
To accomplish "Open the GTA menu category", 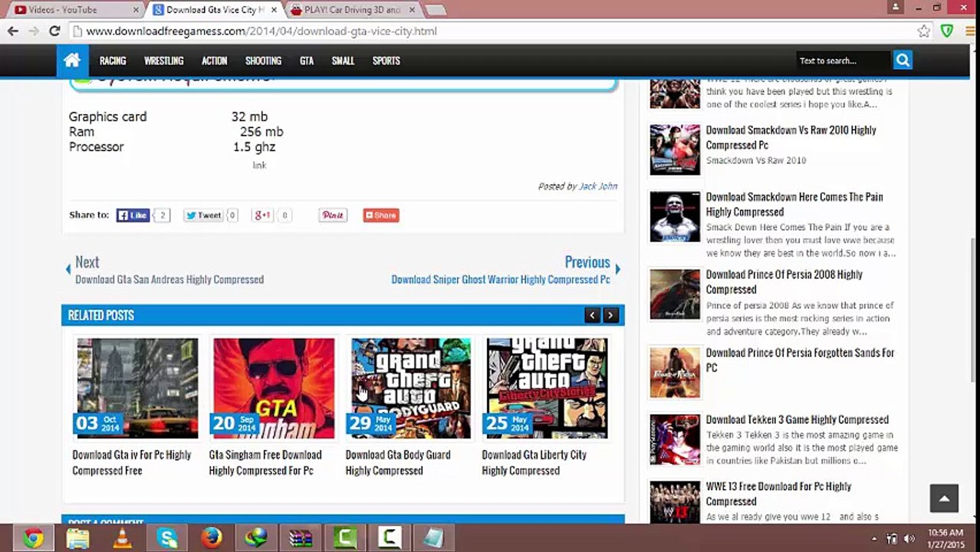I will click(x=307, y=61).
